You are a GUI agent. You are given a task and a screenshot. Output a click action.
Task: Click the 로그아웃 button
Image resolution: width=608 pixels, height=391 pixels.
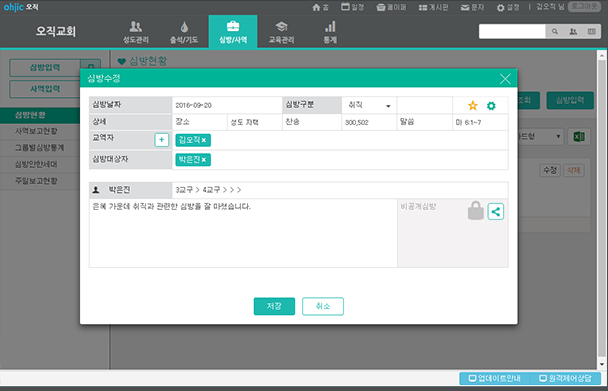tap(584, 7)
